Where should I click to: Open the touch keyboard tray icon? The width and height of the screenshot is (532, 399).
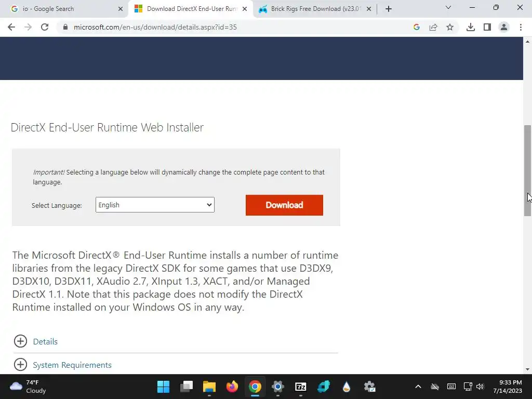coord(451,387)
